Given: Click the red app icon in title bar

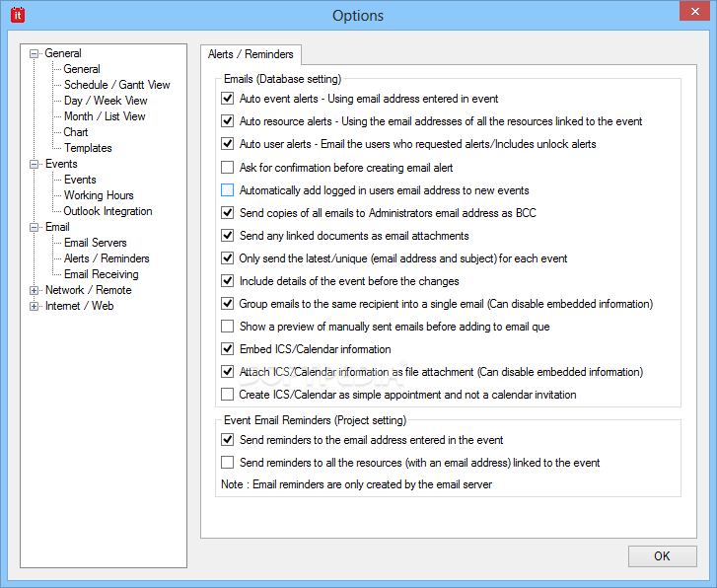Looking at the screenshot, I should click(18, 15).
